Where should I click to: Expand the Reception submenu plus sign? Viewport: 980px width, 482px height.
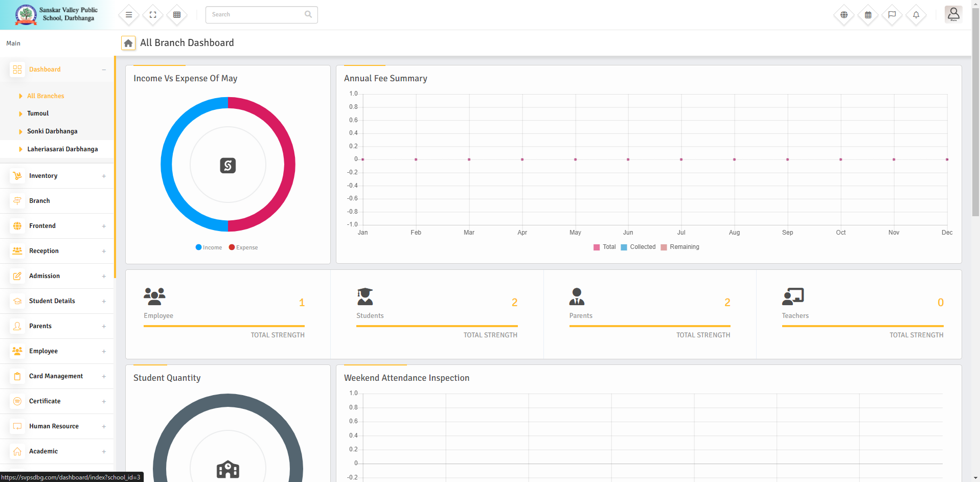pos(104,251)
